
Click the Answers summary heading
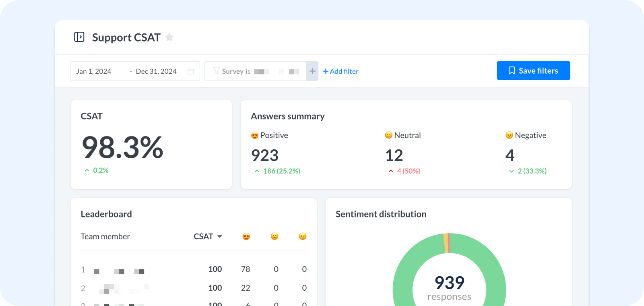coord(288,116)
